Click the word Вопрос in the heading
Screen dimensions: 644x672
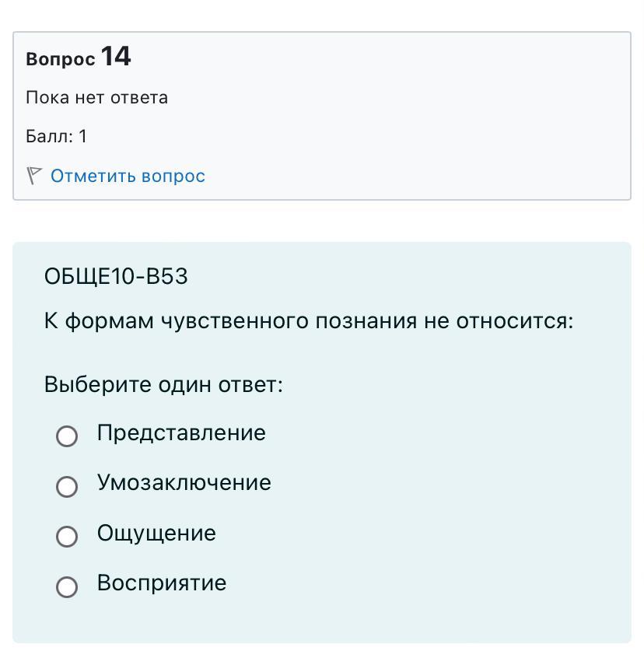pyautogui.click(x=61, y=59)
